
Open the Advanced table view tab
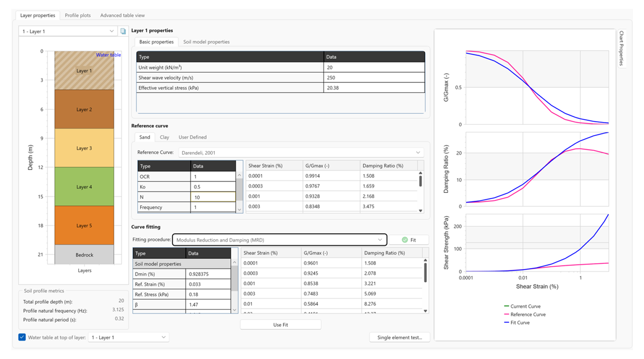(x=122, y=16)
